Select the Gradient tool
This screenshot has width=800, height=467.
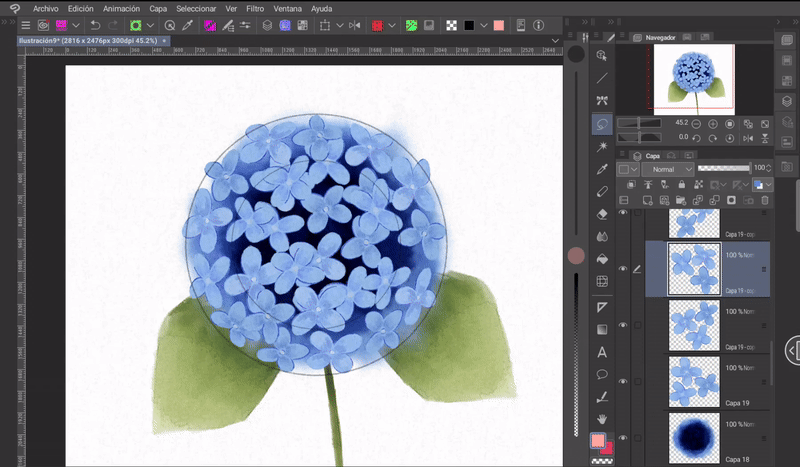click(602, 329)
